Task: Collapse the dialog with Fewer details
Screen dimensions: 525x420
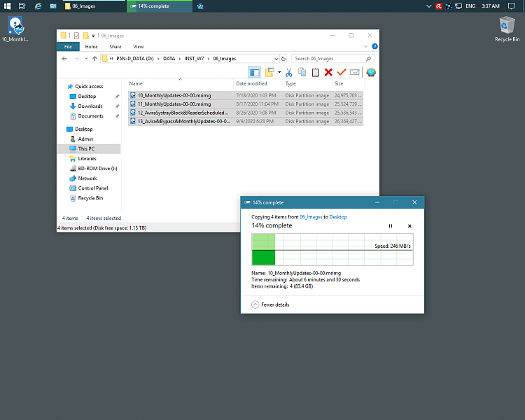Action: click(270, 304)
